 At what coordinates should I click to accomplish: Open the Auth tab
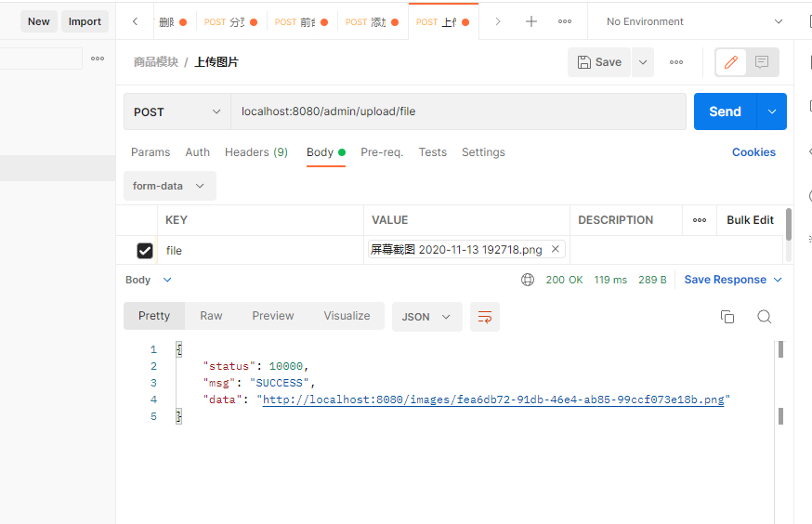pyautogui.click(x=197, y=152)
